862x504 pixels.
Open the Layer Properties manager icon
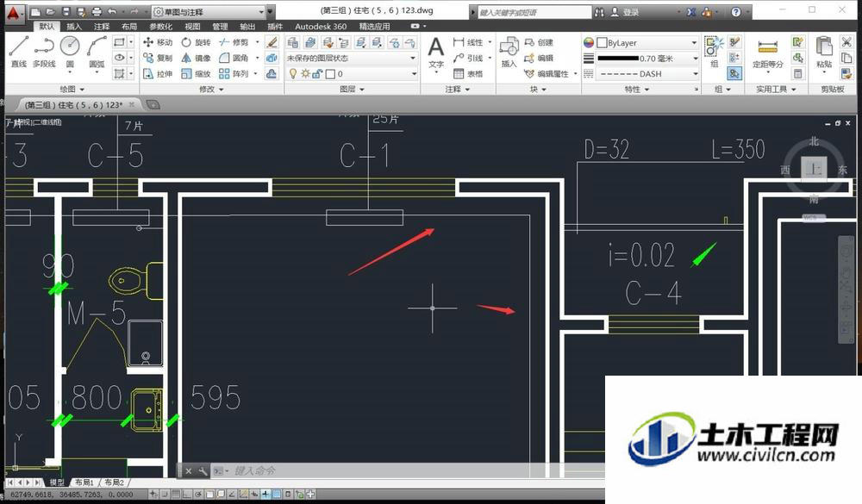click(x=293, y=42)
